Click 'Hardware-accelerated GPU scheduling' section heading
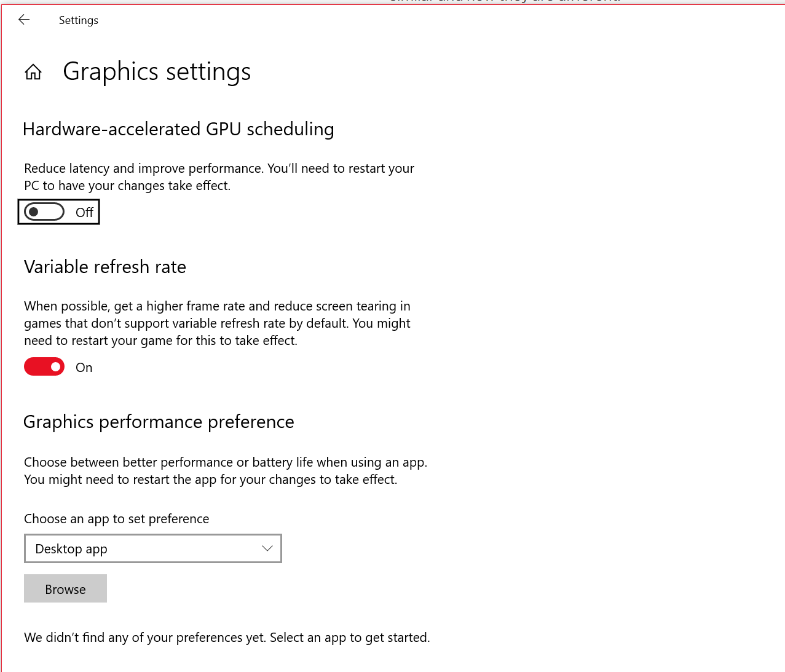 click(178, 129)
